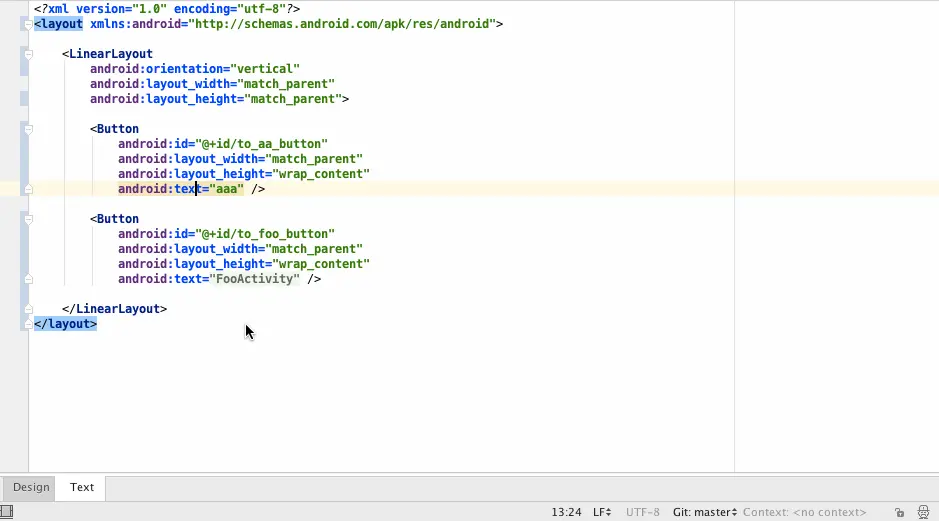Select the Text editor tab
Image resolution: width=939 pixels, height=521 pixels.
81,487
